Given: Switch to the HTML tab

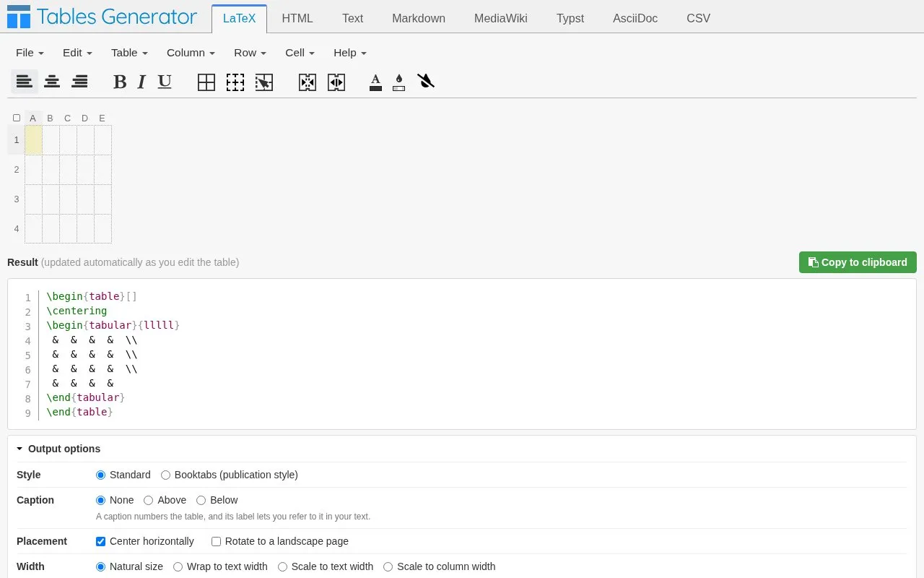Looking at the screenshot, I should (x=297, y=19).
